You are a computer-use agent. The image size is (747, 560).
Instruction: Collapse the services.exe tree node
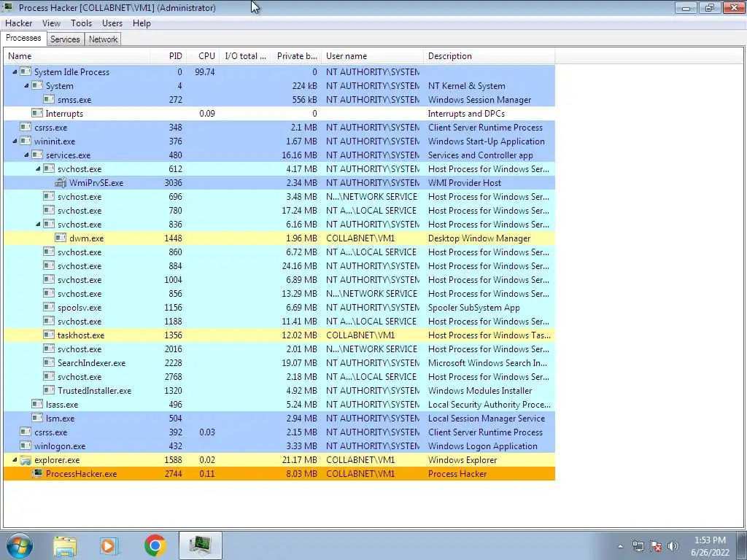27,155
